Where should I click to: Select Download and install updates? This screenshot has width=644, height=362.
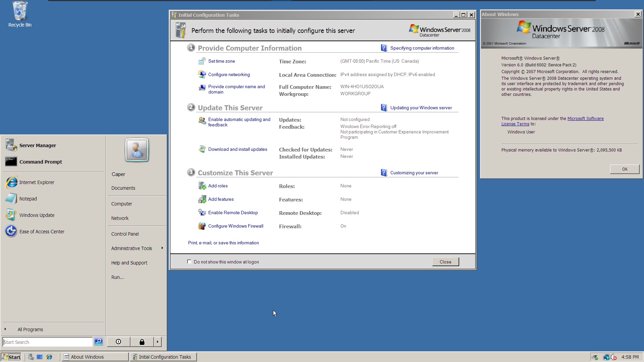pos(237,149)
